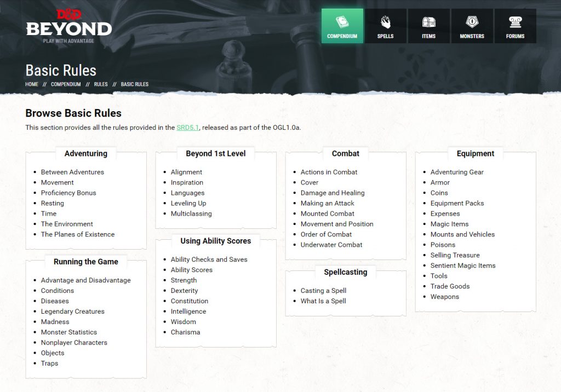Screen dimensions: 561x392
Task: View Ability Checks and Saves
Action: coord(209,260)
